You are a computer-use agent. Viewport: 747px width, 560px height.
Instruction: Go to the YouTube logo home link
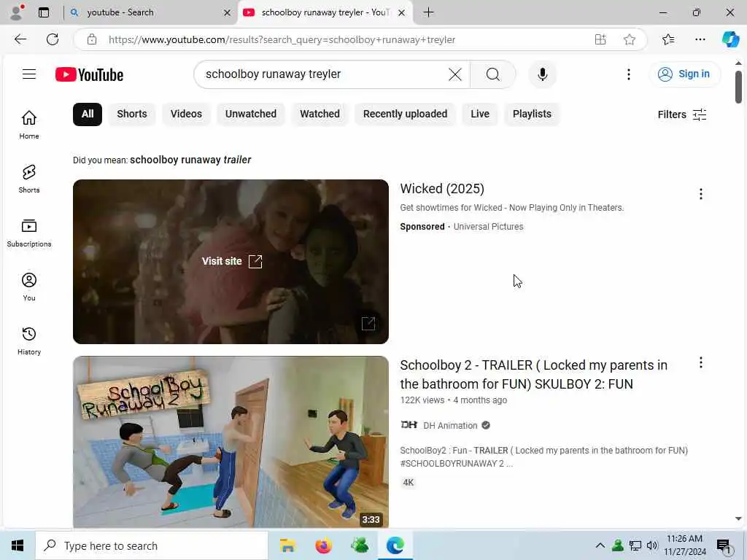point(89,75)
